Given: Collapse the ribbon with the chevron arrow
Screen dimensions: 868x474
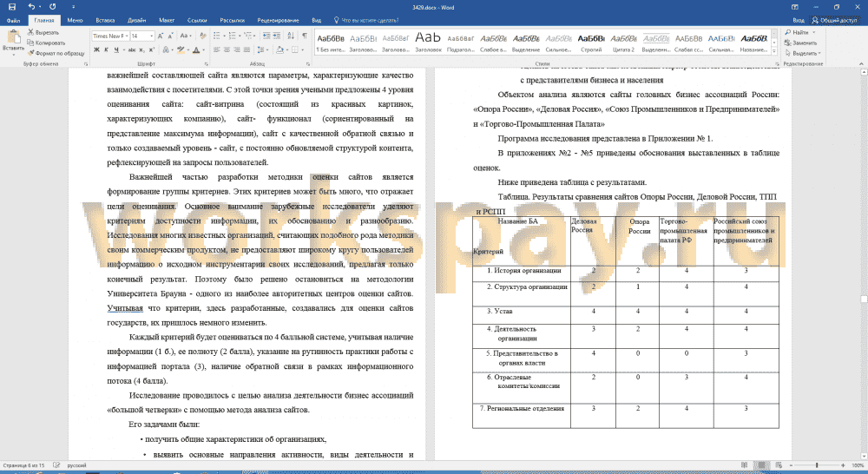Looking at the screenshot, I should coord(861,64).
